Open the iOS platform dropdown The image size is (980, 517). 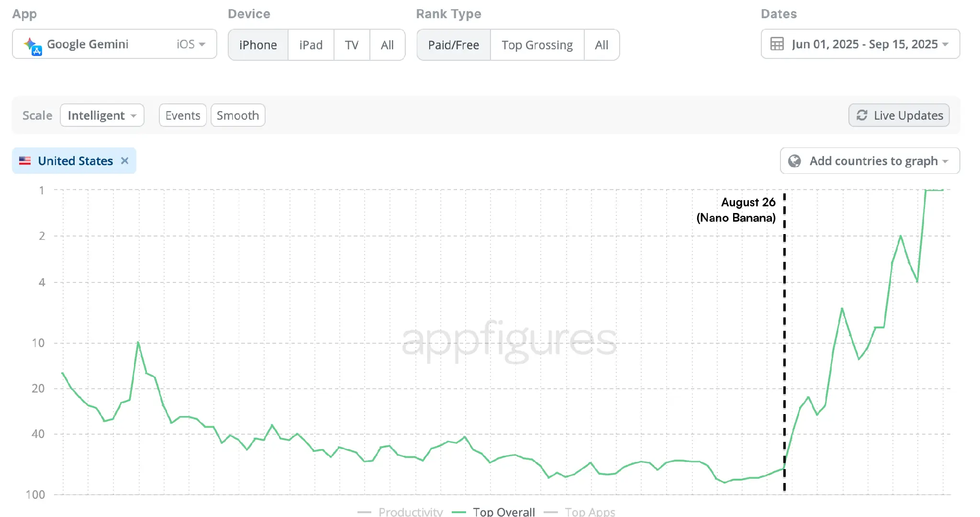pyautogui.click(x=190, y=45)
